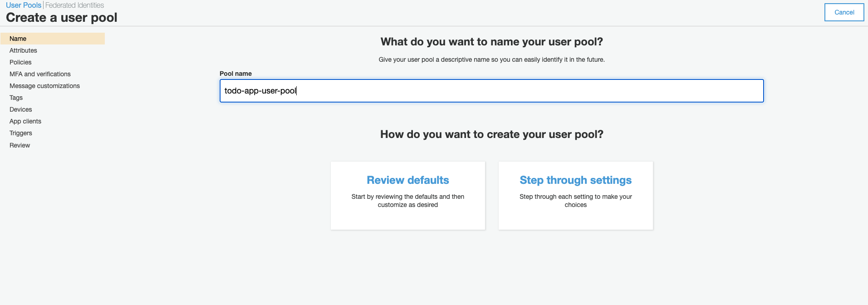Go to the Triggers step
868x305 pixels.
[x=20, y=133]
